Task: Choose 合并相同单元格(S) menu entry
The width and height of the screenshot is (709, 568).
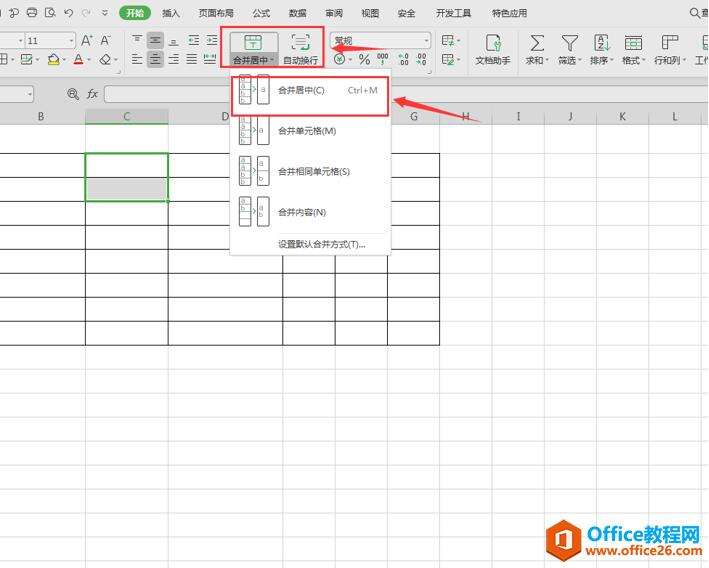Action: coord(310,172)
